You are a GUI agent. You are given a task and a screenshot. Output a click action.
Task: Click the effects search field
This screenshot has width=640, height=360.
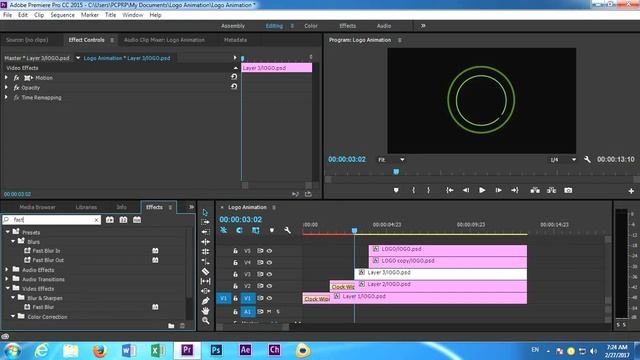(x=52, y=220)
